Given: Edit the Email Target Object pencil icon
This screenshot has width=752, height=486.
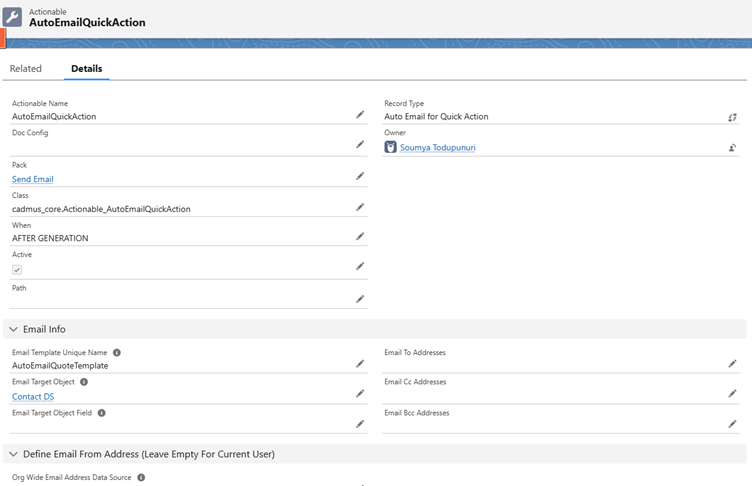Looking at the screenshot, I should tap(360, 394).
